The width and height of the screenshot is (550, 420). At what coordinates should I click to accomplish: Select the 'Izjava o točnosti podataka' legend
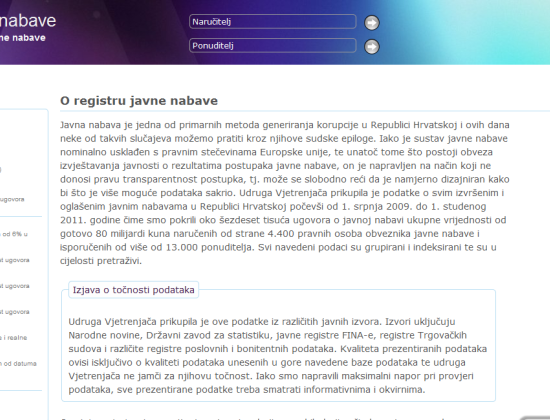133,290
